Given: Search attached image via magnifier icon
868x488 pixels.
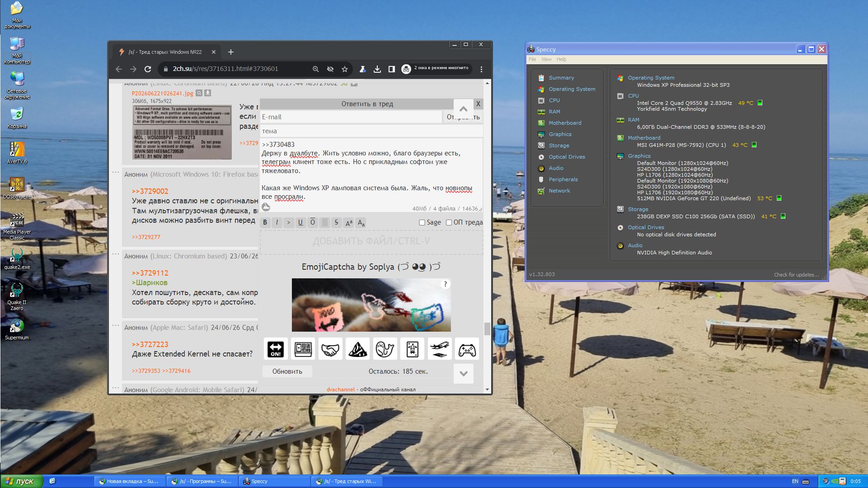Looking at the screenshot, I should pos(199,93).
